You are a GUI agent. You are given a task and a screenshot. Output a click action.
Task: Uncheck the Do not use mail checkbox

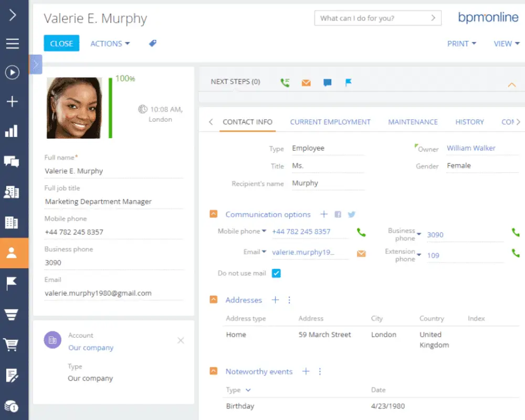click(276, 273)
